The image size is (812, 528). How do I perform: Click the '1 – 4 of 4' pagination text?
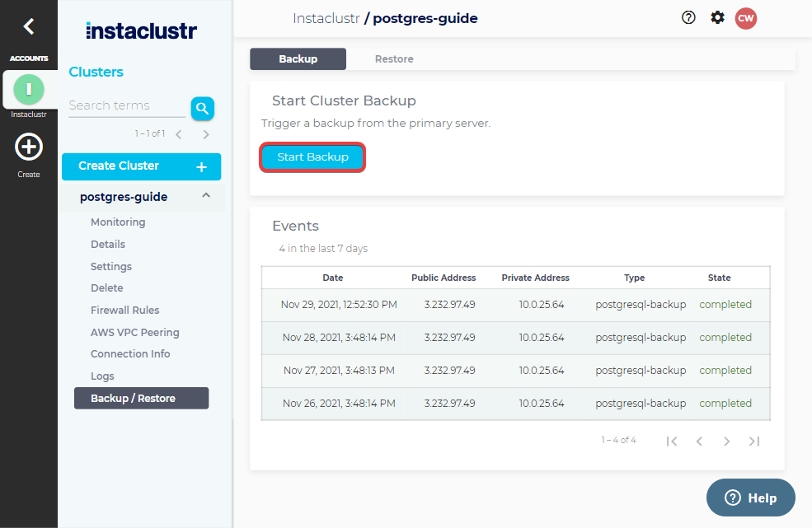[618, 440]
